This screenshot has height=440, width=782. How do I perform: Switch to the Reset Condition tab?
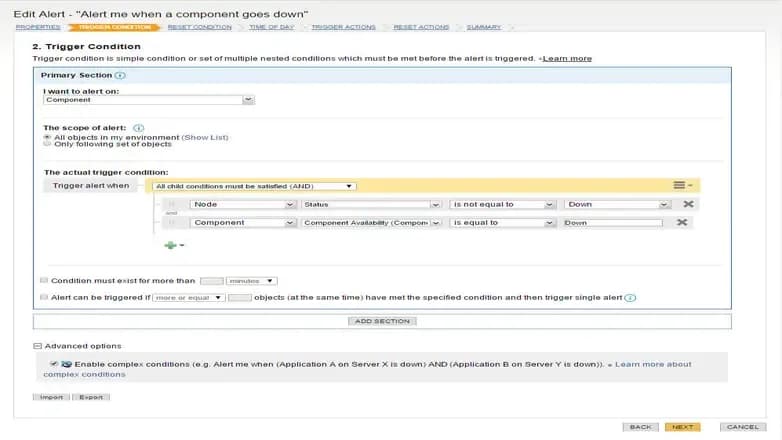click(199, 27)
